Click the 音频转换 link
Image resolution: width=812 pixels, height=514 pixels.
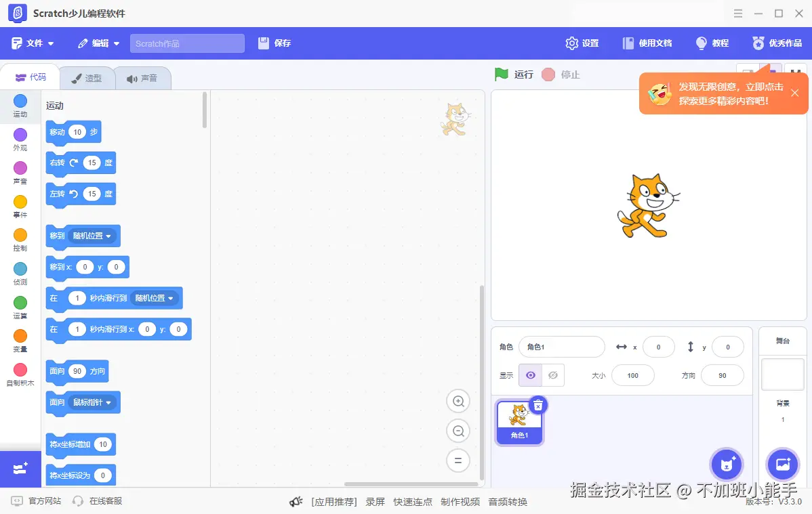tap(508, 502)
